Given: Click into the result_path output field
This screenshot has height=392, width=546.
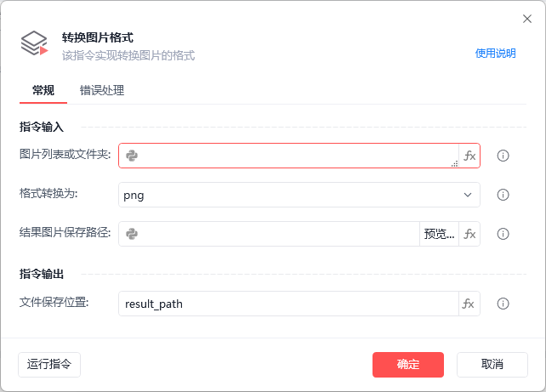Looking at the screenshot, I should [x=289, y=304].
